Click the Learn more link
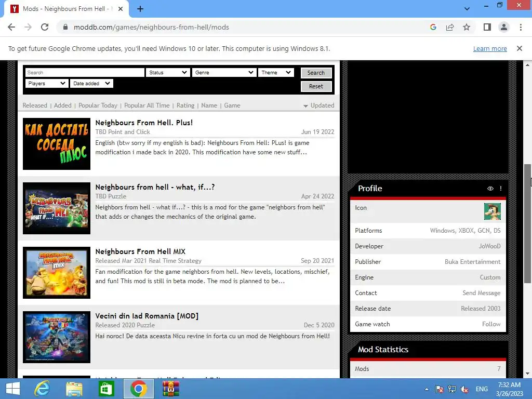The width and height of the screenshot is (532, 399). (490, 48)
